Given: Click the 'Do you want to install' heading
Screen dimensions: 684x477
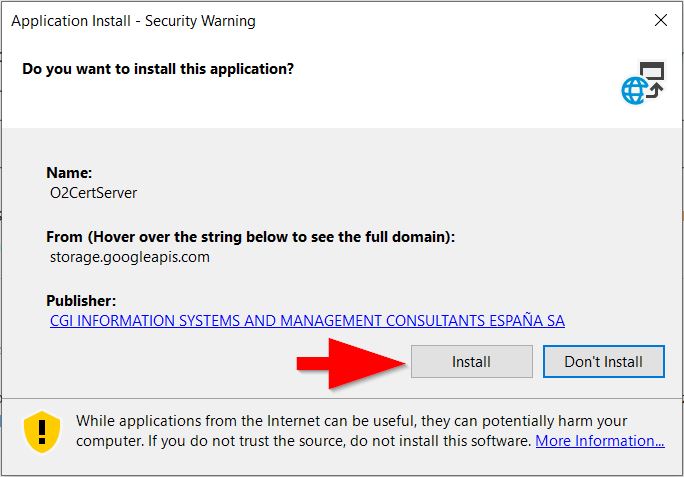Looking at the screenshot, I should pos(158,69).
